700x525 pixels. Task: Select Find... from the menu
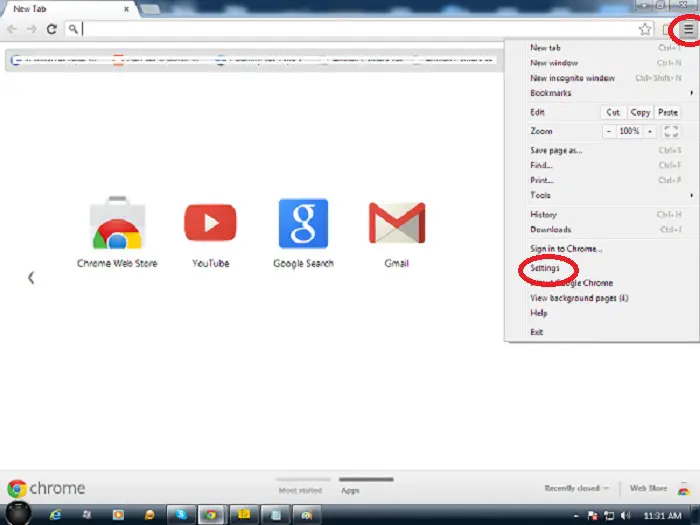click(601, 165)
